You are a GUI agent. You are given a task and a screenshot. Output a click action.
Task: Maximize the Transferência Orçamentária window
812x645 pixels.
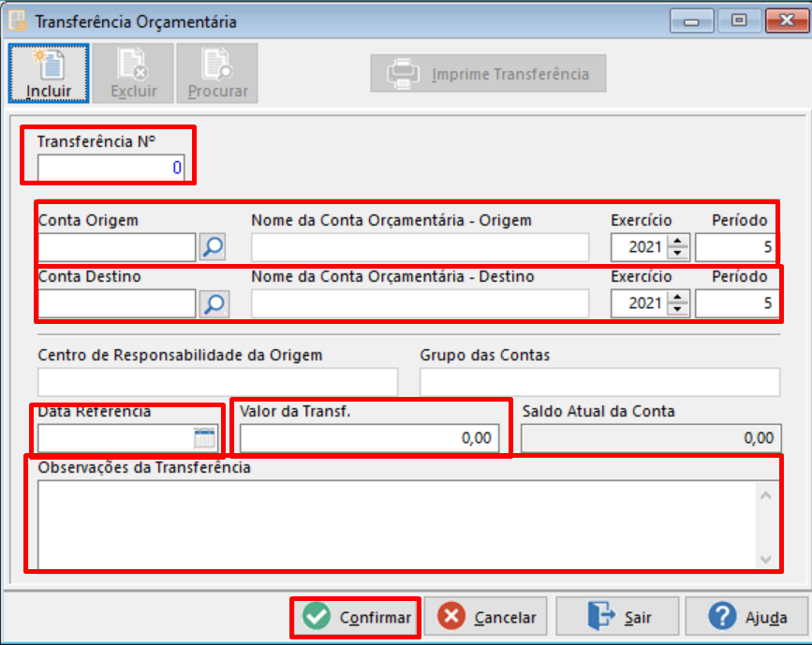[x=739, y=22]
